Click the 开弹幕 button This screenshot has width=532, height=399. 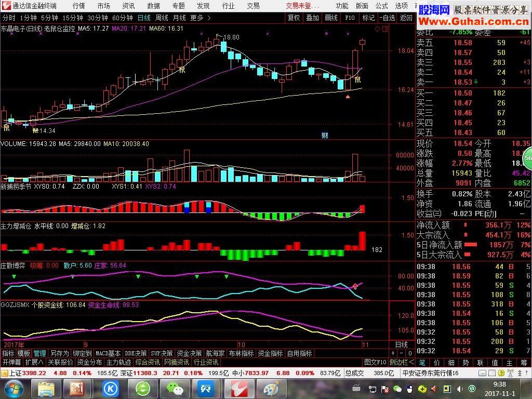tap(12, 362)
